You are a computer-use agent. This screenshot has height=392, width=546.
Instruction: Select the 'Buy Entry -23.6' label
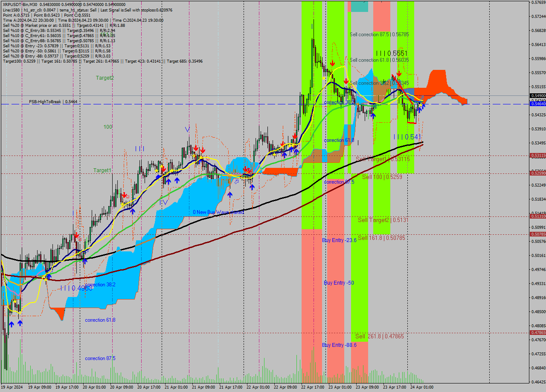(339, 240)
